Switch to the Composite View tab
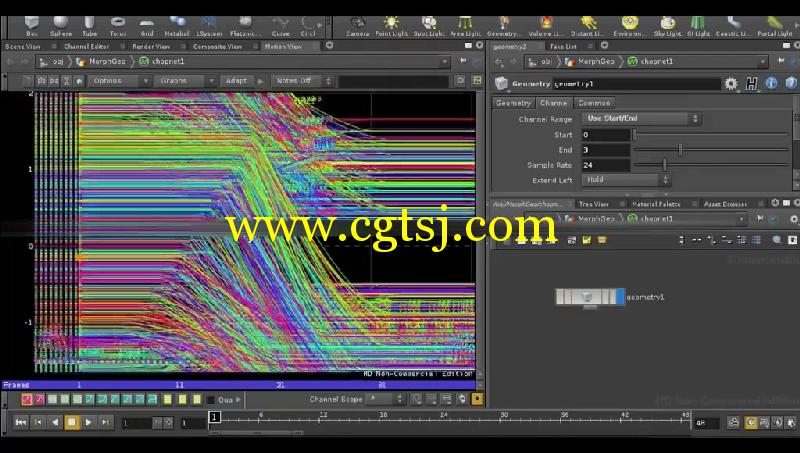 [217, 46]
